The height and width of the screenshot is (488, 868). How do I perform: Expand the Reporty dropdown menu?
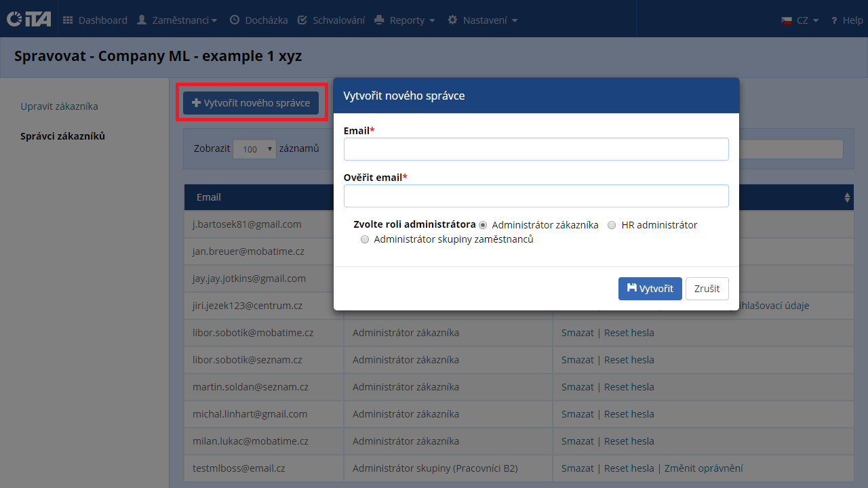tap(405, 20)
